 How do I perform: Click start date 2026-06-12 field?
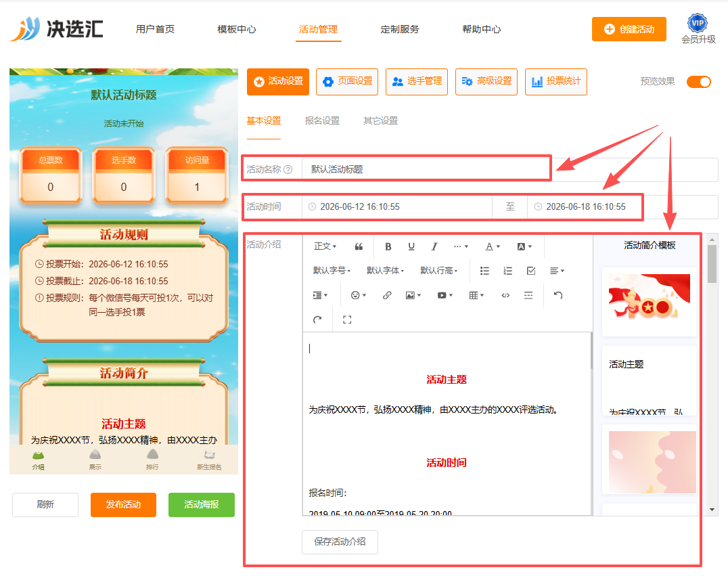pyautogui.click(x=397, y=206)
